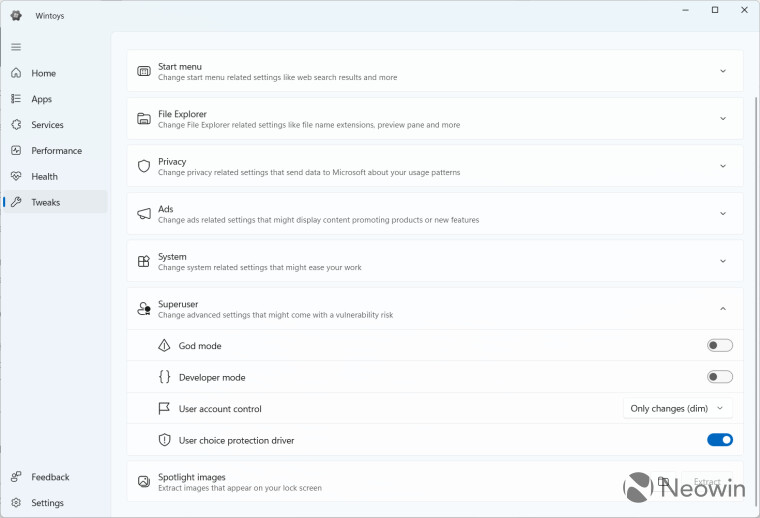Open the Spotlight images folder button
The width and height of the screenshot is (760, 518).
(663, 482)
